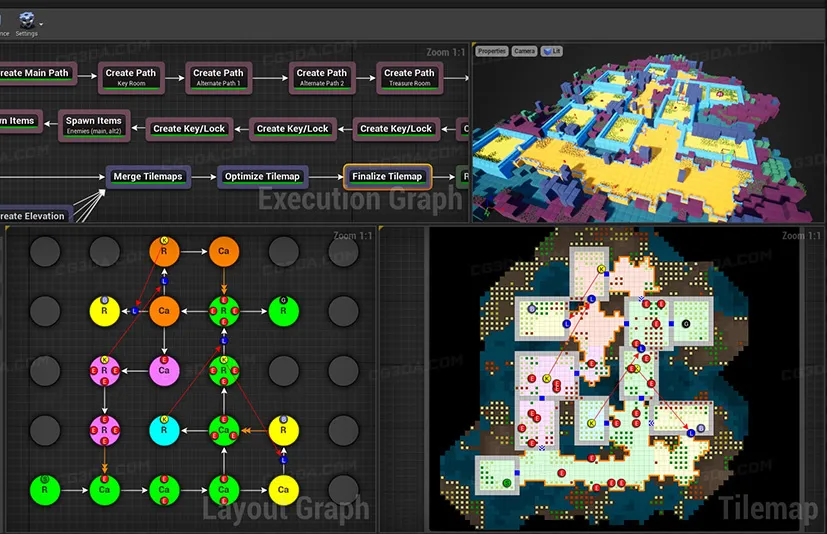Select the yellow Ca node

283,490
